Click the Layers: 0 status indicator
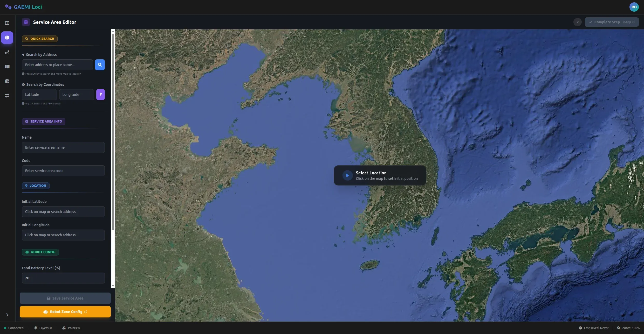The height and width of the screenshot is (334, 644). tap(43, 328)
